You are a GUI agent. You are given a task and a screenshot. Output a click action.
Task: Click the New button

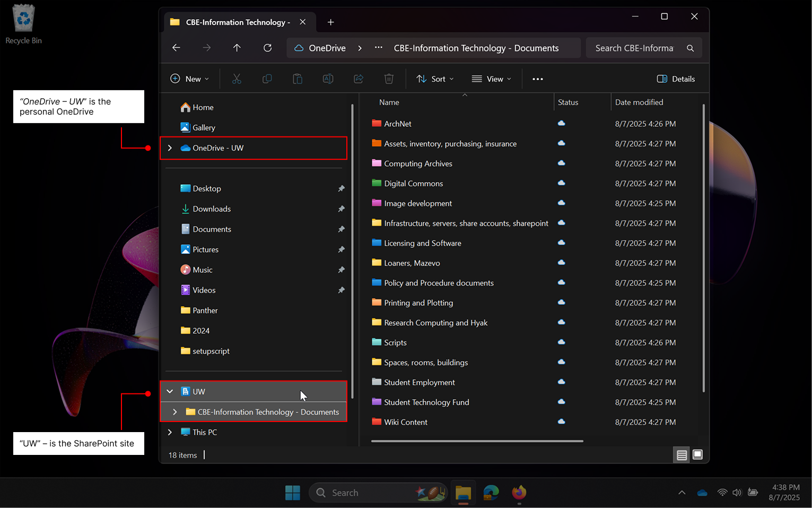[189, 79]
